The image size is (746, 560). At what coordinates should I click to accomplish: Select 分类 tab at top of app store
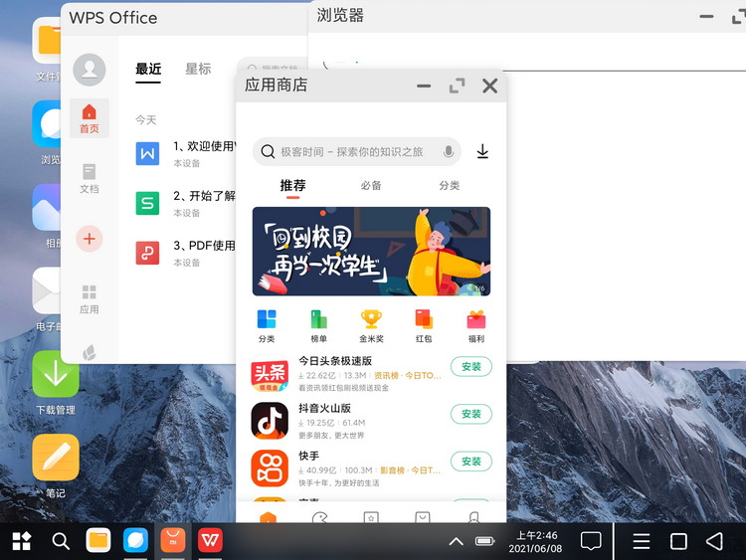tap(450, 186)
